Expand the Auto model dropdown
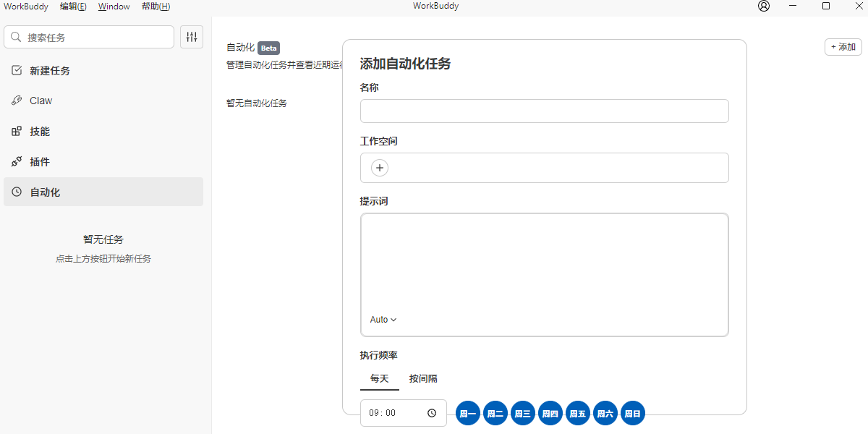 tap(383, 320)
